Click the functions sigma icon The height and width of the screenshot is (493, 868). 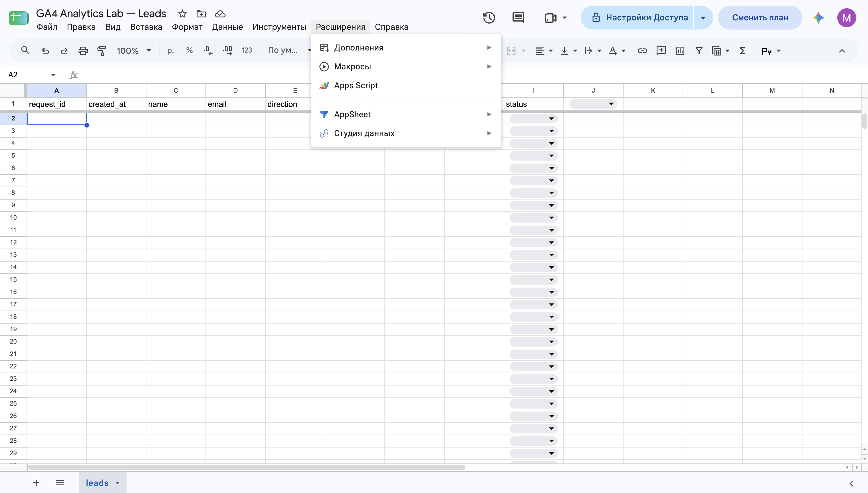click(743, 51)
